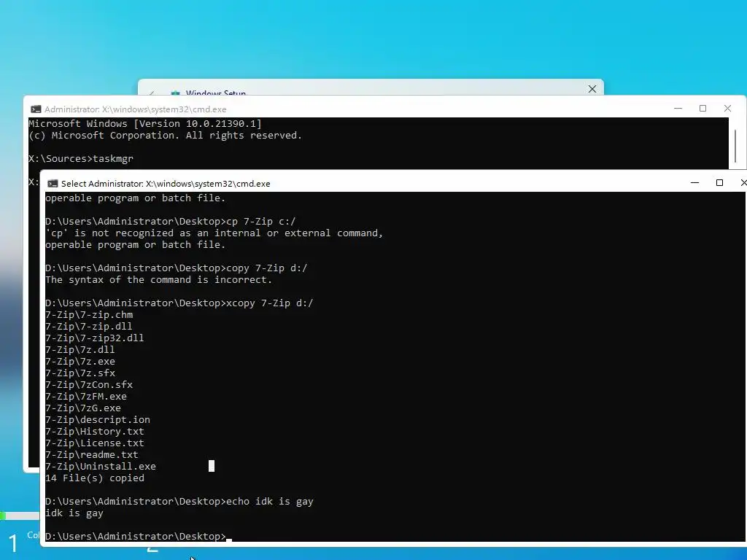Minimize the back Administrator cmd window
The height and width of the screenshot is (560, 747).
[x=678, y=109]
